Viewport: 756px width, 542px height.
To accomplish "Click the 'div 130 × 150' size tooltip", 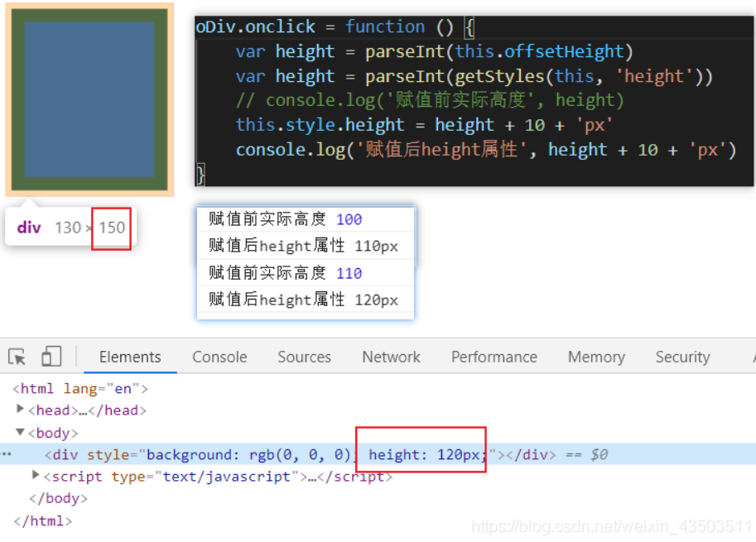I will click(71, 228).
